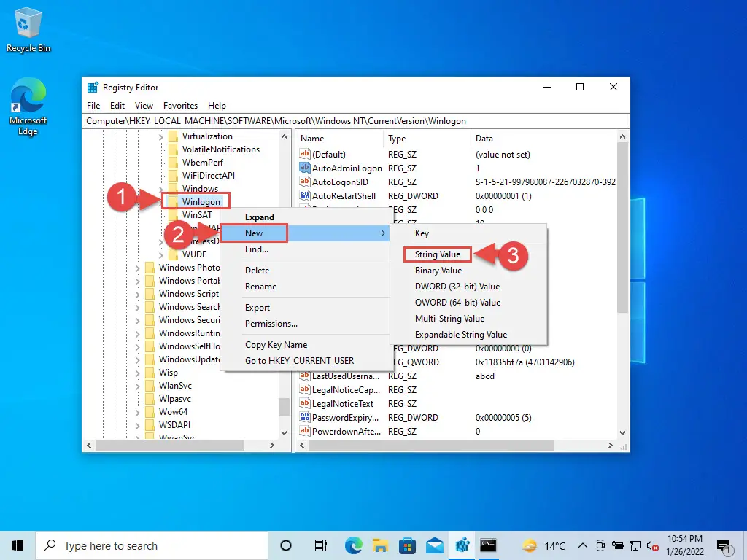Screen dimensions: 747x560
Task: Open Microsoft Store from the taskbar
Action: point(408,545)
